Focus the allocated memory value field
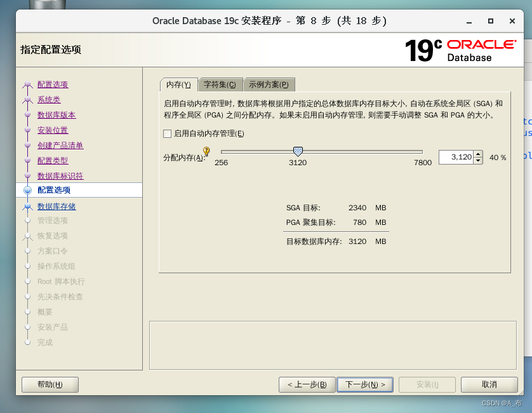Screen dimensions: 532x413 point(456,157)
